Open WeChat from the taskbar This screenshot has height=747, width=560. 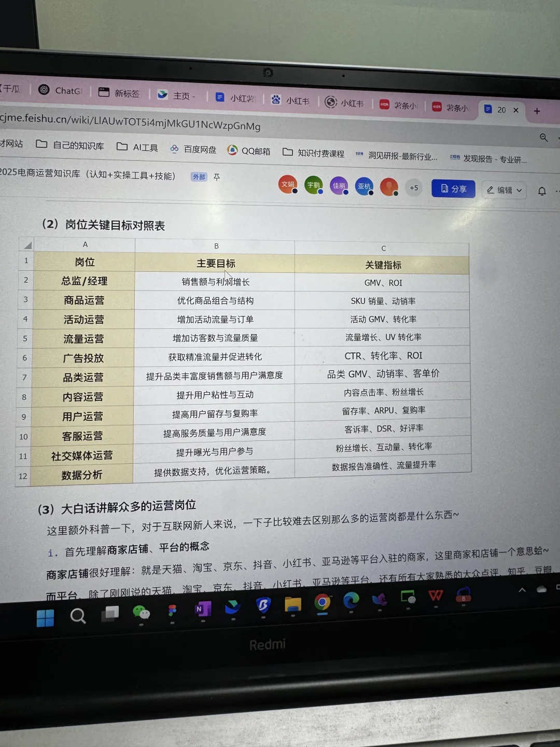click(141, 613)
